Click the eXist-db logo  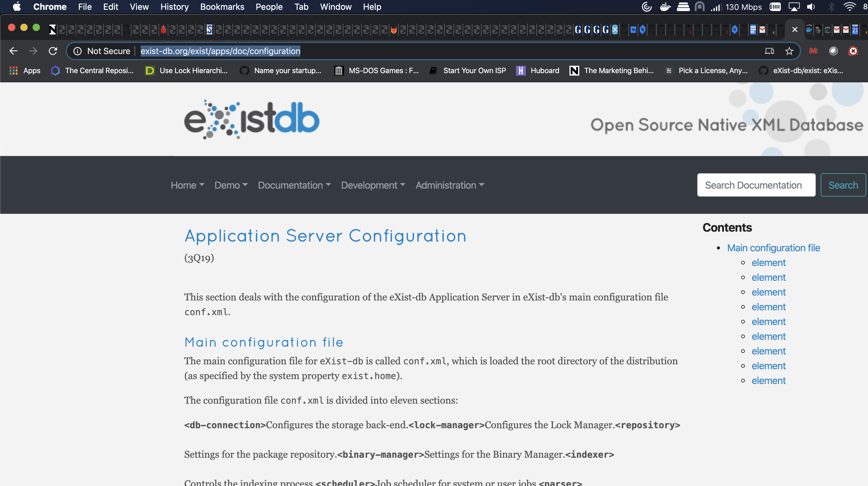click(251, 119)
